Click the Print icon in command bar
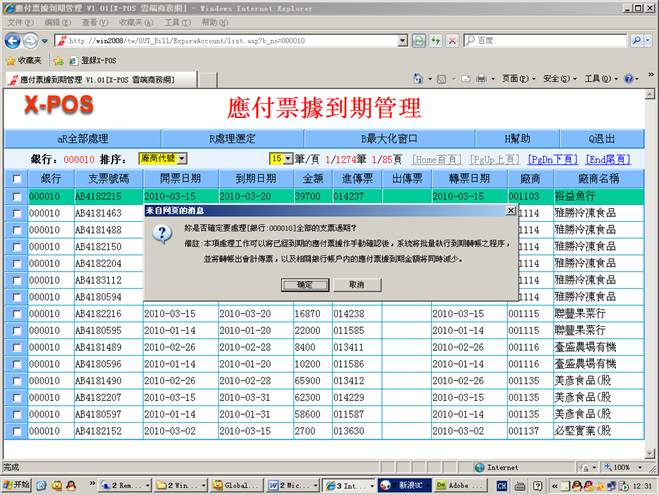The height and width of the screenshot is (495, 659). point(482,79)
